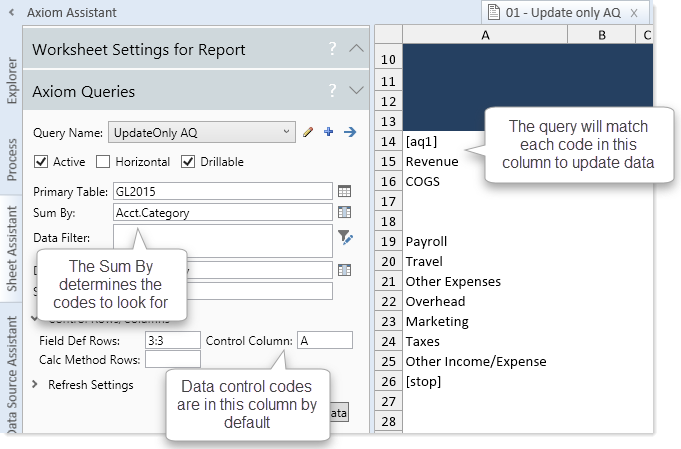681x449 pixels.
Task: Click the pencil icon to rename the query
Action: tap(309, 132)
